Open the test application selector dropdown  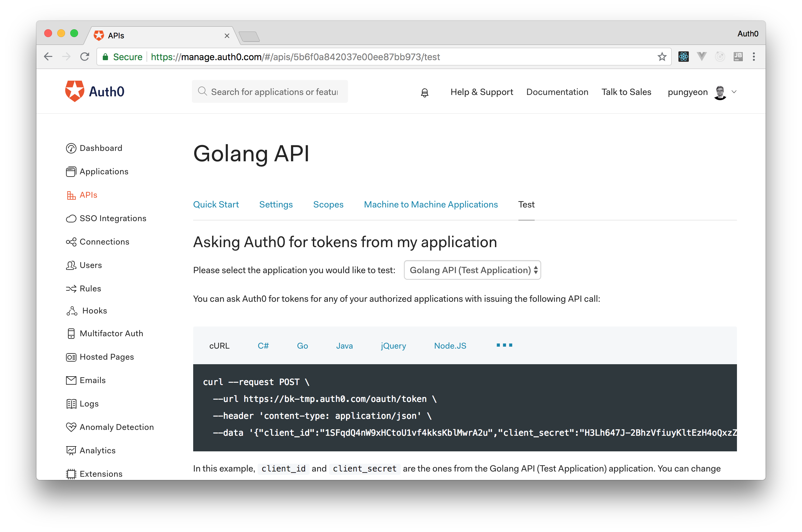click(472, 270)
